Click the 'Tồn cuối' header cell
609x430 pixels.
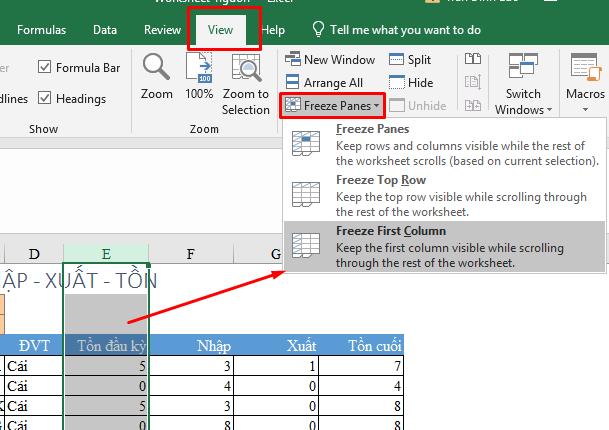[x=361, y=345]
